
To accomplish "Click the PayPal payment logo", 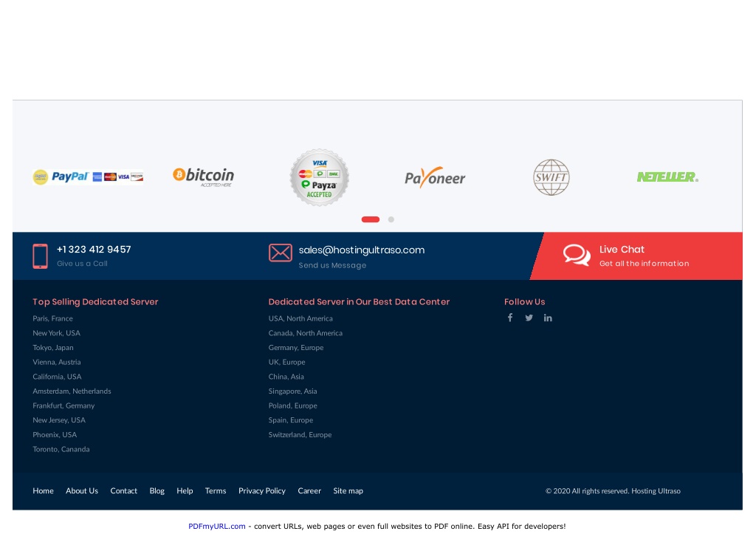I will point(88,177).
